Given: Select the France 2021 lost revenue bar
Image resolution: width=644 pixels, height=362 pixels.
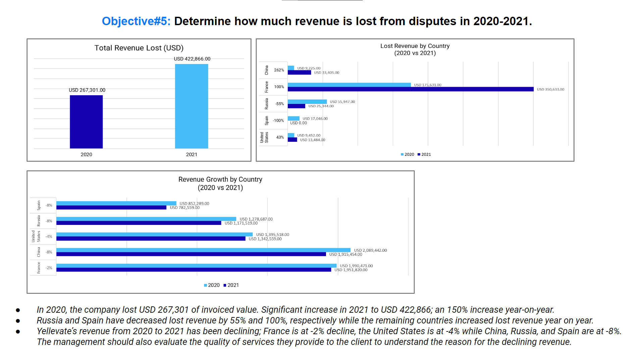Looking at the screenshot, I should (411, 89).
